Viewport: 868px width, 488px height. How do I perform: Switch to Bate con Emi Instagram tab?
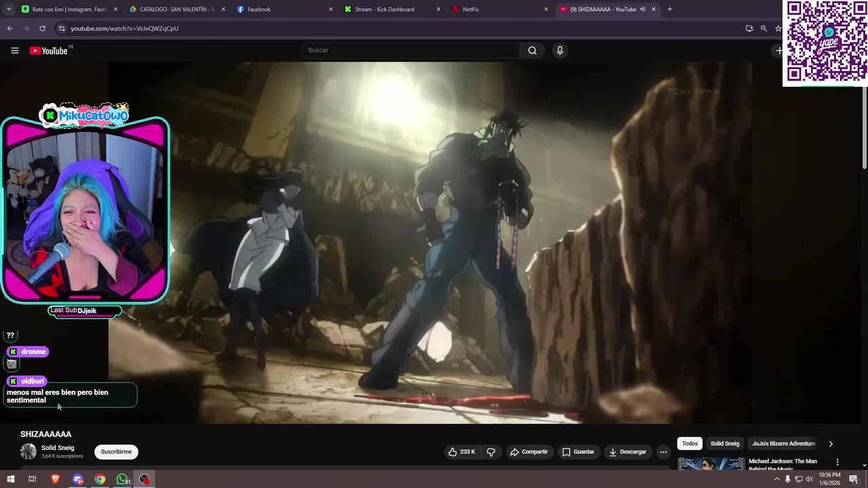[69, 9]
